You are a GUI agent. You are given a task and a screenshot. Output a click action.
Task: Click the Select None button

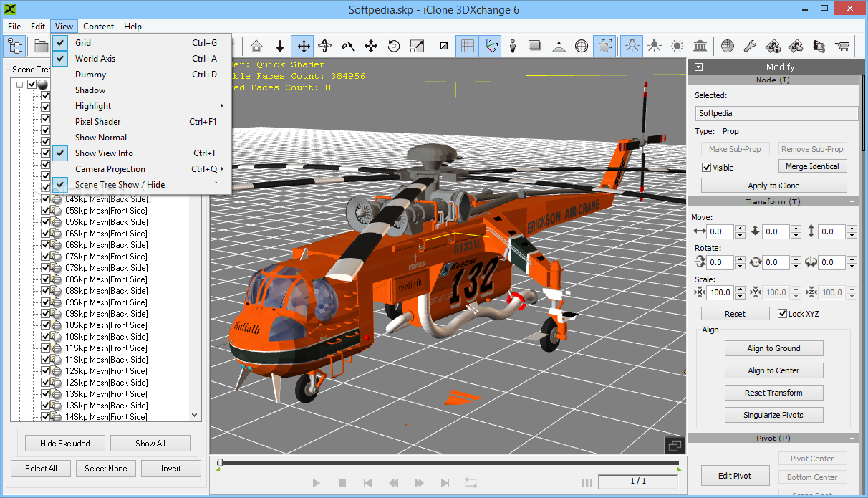pos(106,469)
